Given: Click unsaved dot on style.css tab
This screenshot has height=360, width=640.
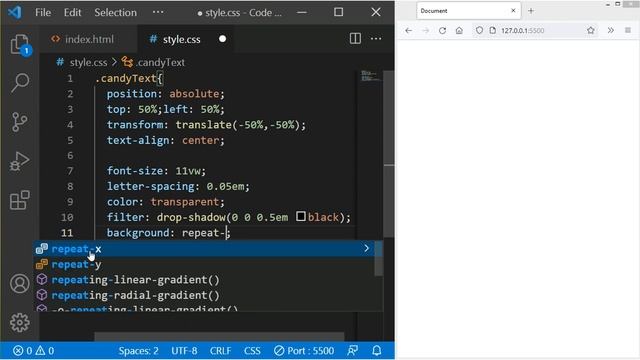Looking at the screenshot, I should tap(222, 39).
